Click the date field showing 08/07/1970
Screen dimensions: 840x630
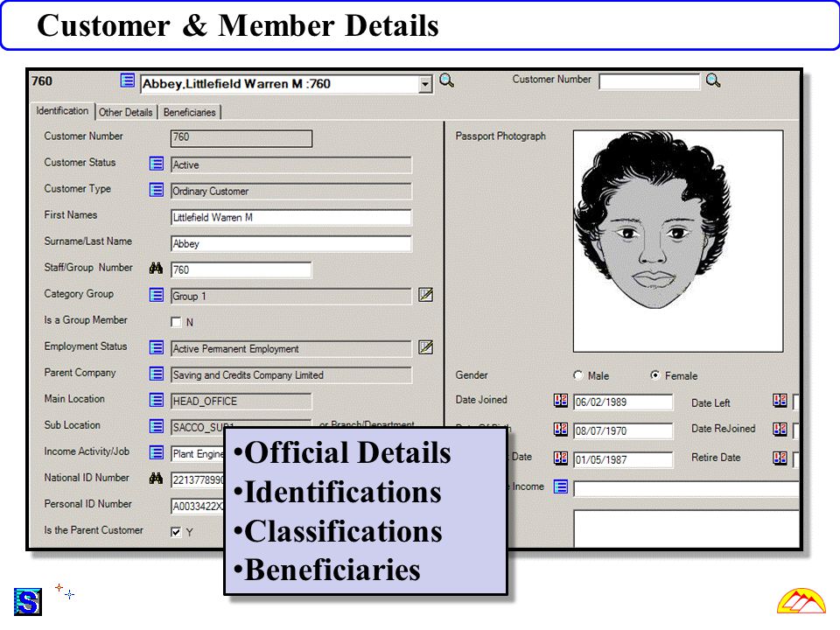623,431
